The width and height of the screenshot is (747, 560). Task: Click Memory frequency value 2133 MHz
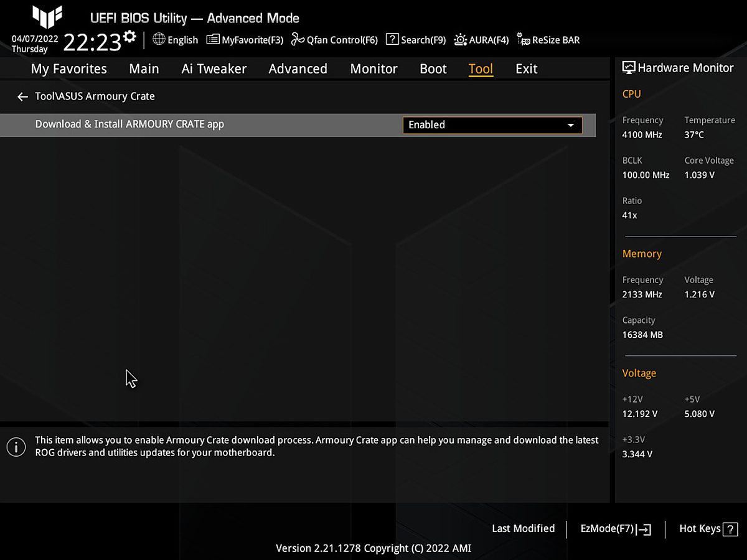[642, 295]
